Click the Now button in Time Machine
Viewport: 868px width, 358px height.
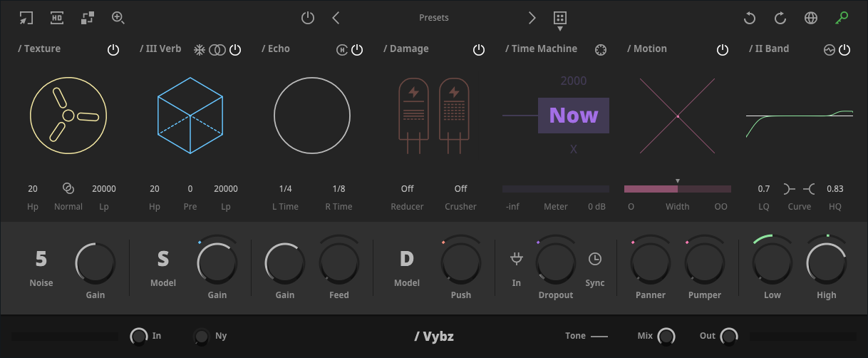(574, 116)
